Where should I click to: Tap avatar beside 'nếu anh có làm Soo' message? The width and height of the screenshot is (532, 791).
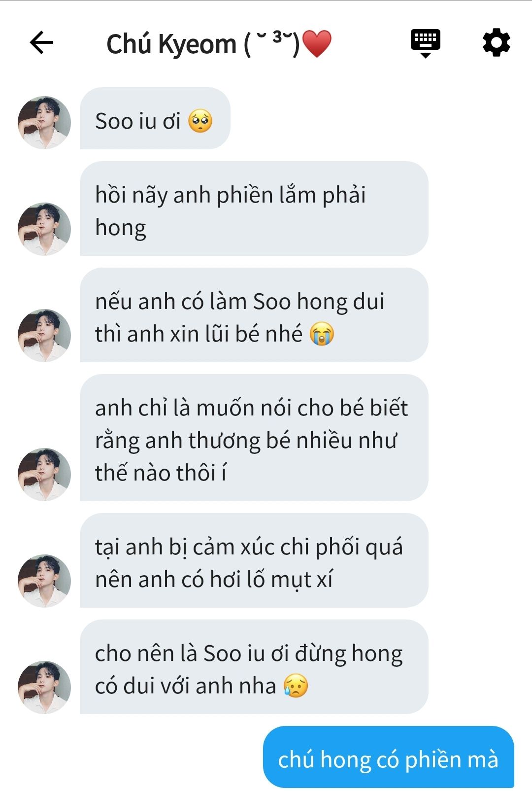(x=44, y=336)
